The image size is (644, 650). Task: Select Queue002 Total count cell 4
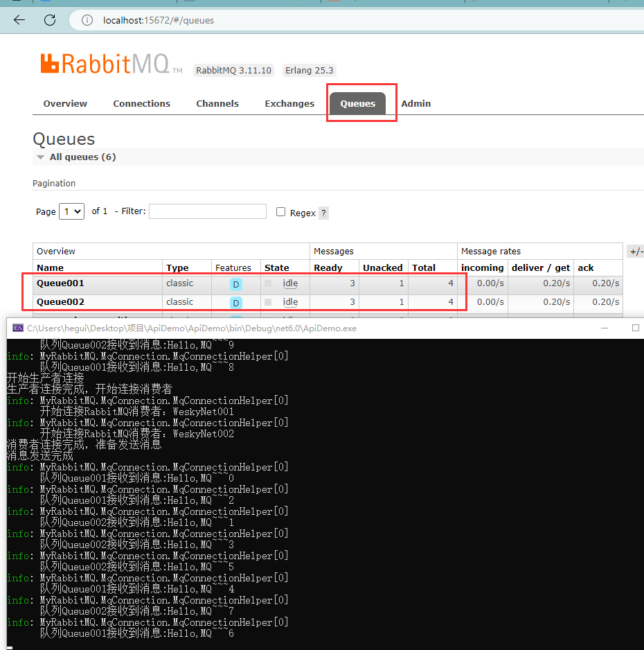(432, 302)
